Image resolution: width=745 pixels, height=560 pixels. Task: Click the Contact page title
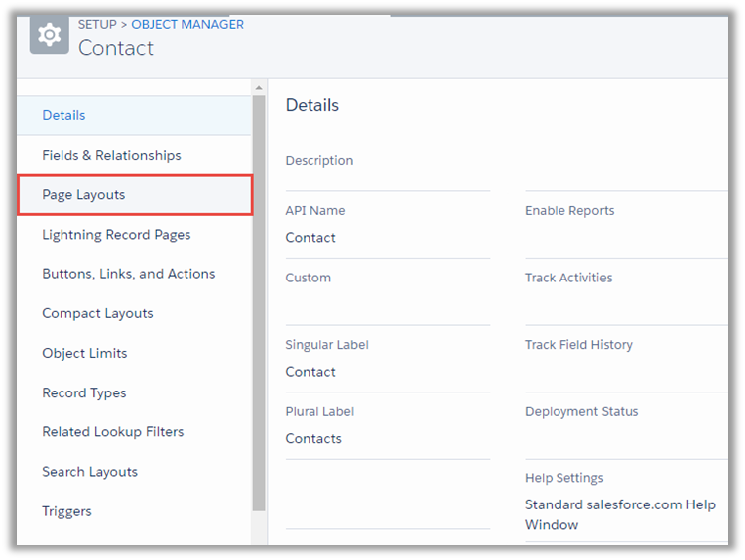pos(116,48)
